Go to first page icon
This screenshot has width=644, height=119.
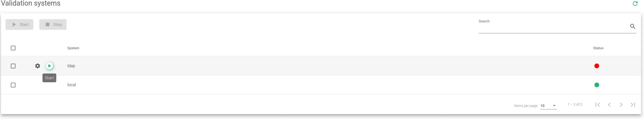point(597,105)
